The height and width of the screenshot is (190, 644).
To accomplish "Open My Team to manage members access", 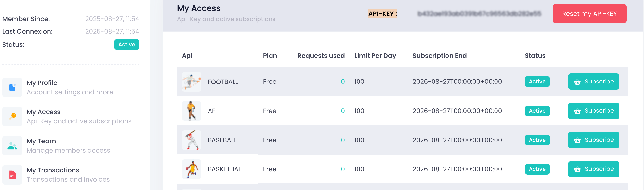I will [41, 141].
